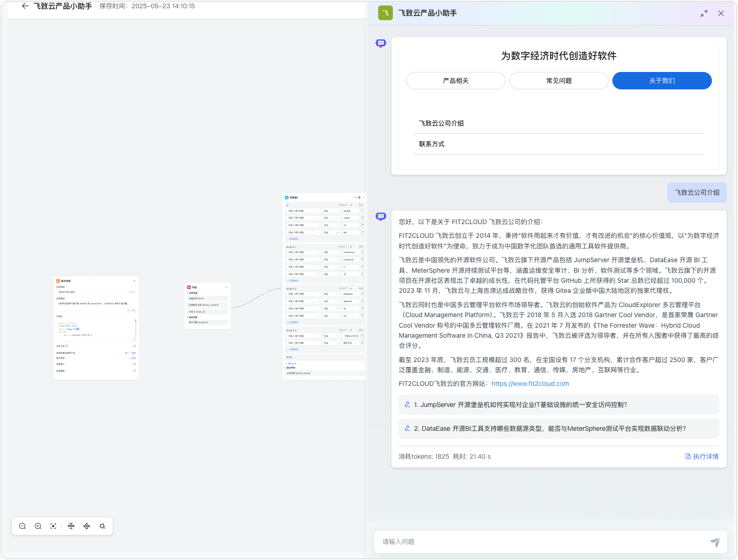The height and width of the screenshot is (560, 738).
Task: Open the more-options arrow in 判断器1 header
Action: pos(363,198)
